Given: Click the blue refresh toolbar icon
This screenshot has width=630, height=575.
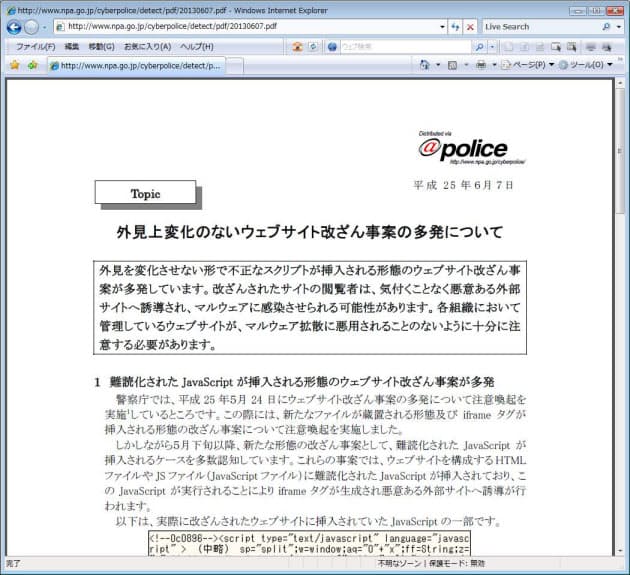Looking at the screenshot, I should (313, 47).
